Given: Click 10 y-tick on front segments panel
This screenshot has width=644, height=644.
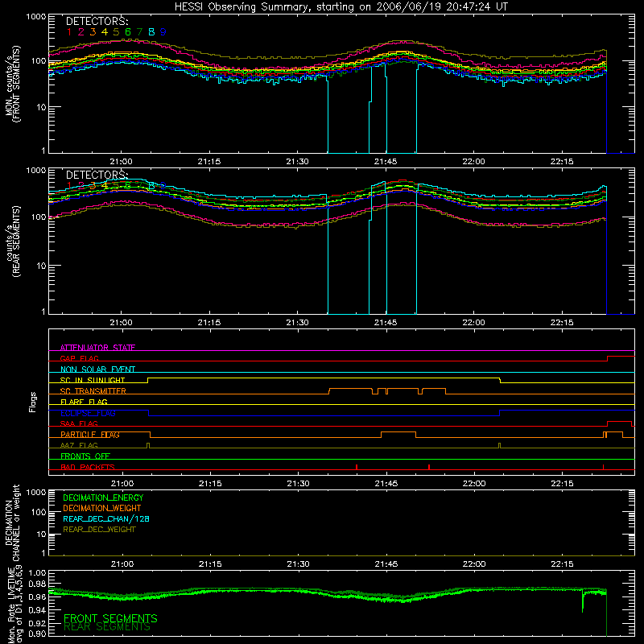Looking at the screenshot, I should click(x=42, y=107).
